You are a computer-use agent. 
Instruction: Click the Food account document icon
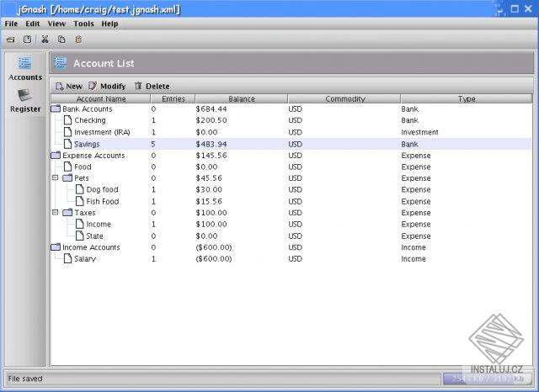coord(67,167)
